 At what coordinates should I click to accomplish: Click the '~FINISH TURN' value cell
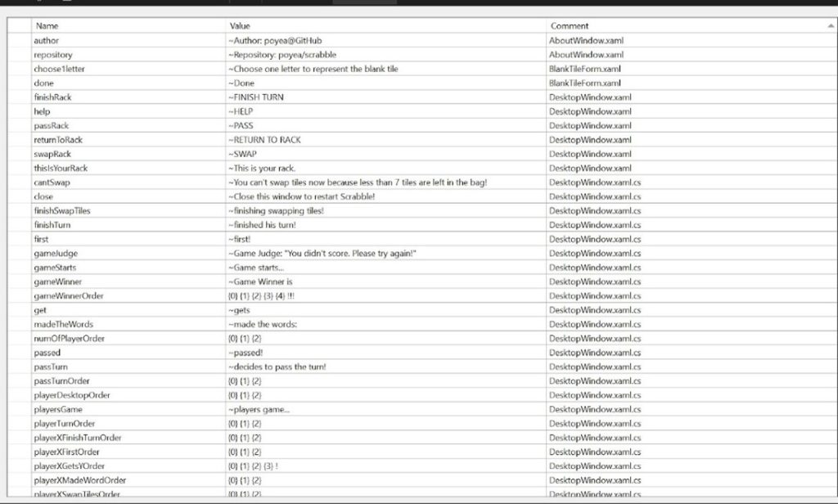pyautogui.click(x=256, y=97)
